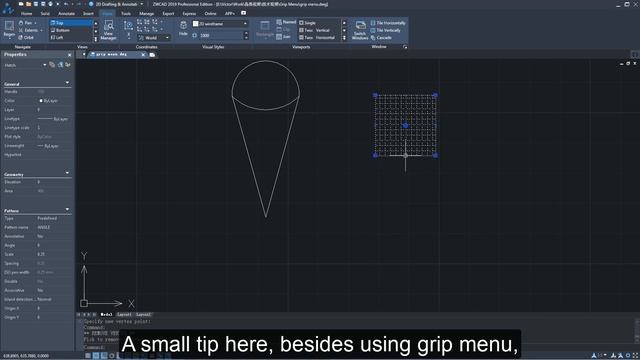Open the Annotate ribbon tab

click(67, 13)
